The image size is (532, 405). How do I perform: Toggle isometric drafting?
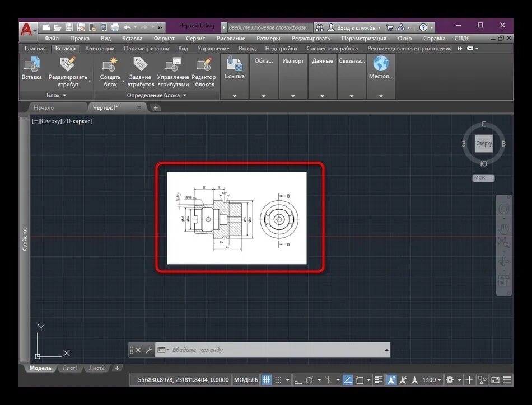328,380
